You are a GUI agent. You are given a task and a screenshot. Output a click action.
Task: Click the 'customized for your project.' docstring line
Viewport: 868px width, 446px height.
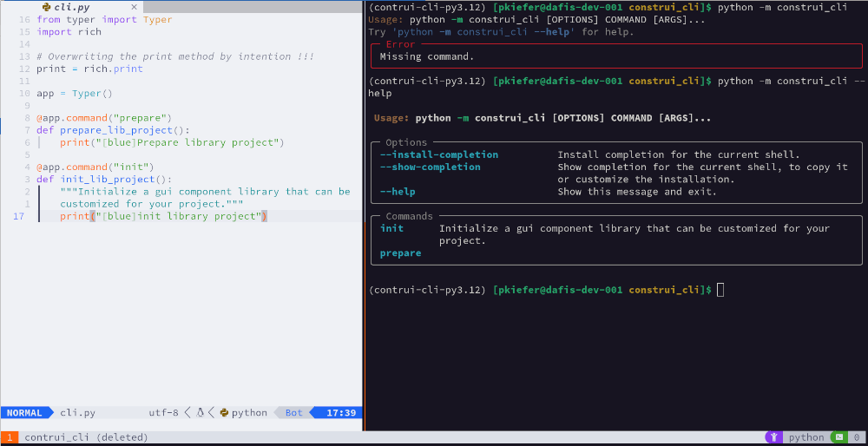click(x=152, y=204)
